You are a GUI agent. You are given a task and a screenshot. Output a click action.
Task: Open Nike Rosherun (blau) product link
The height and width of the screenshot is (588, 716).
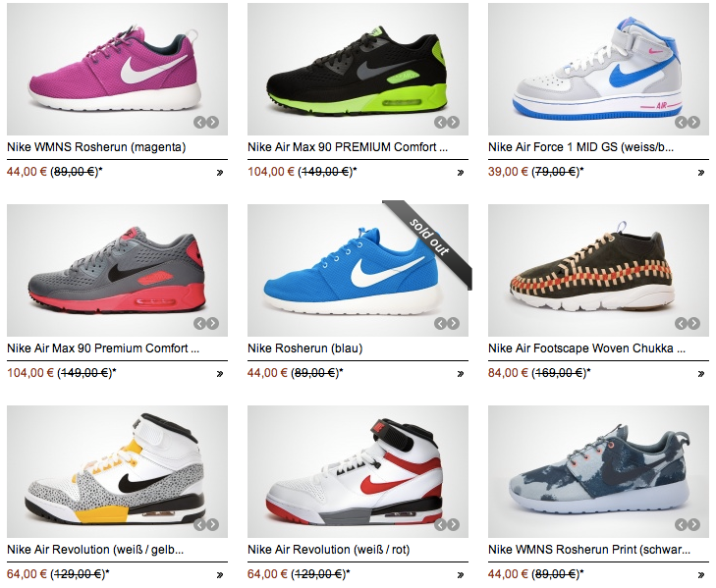(305, 348)
